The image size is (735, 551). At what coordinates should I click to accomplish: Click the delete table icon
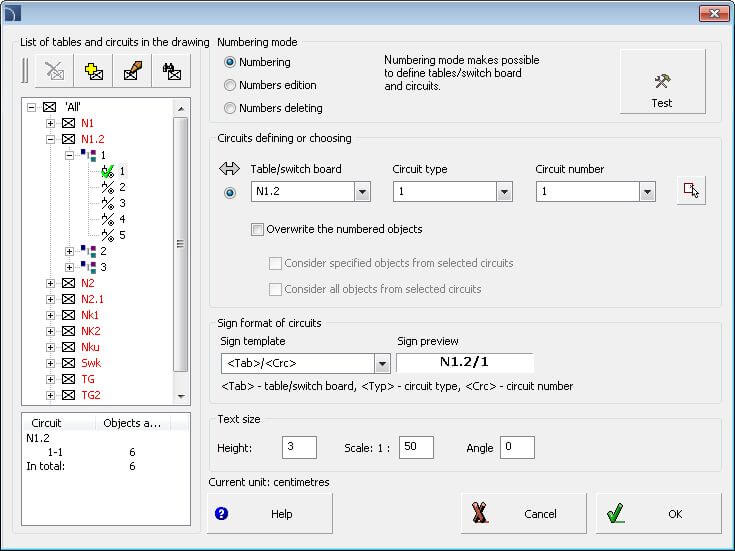[x=54, y=72]
